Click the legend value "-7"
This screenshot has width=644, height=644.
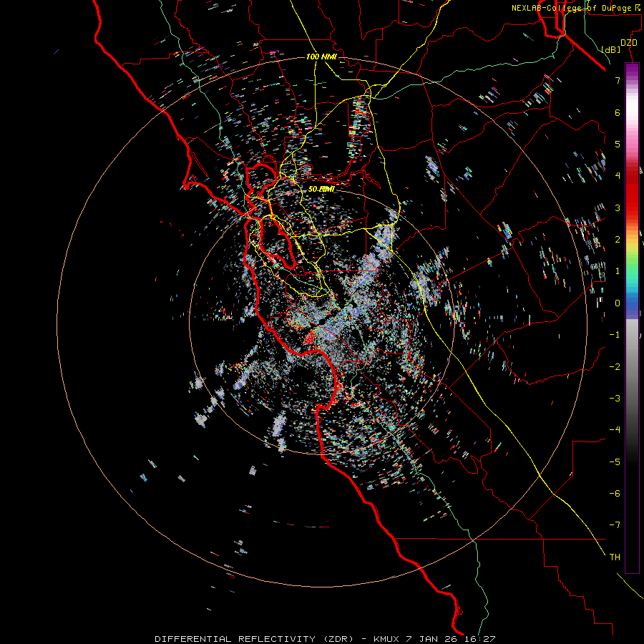click(615, 525)
